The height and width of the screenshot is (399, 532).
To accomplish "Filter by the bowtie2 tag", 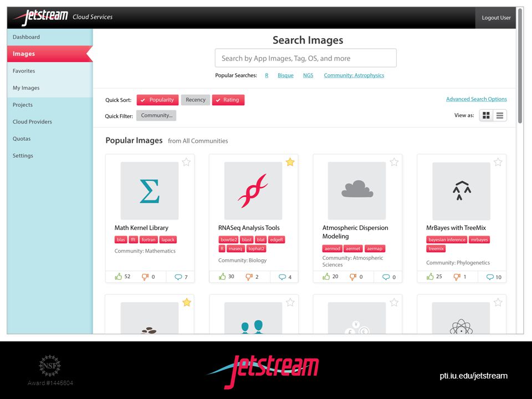I will [229, 239].
